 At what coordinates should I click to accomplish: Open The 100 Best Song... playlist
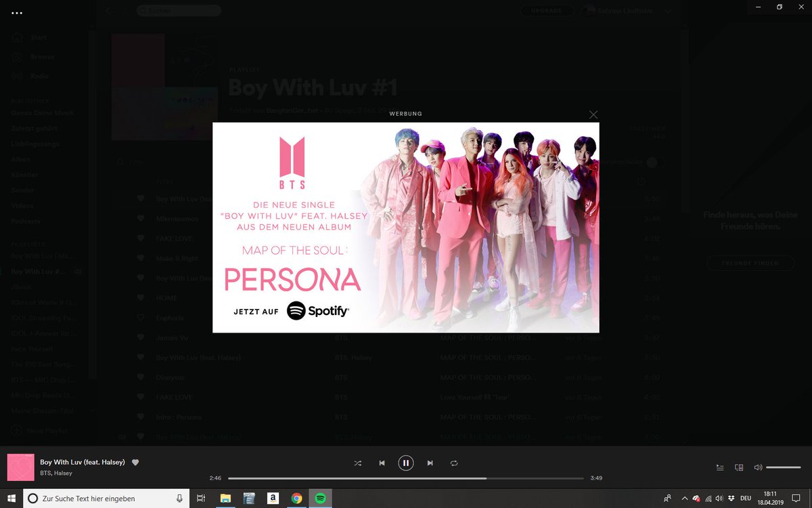click(x=45, y=364)
